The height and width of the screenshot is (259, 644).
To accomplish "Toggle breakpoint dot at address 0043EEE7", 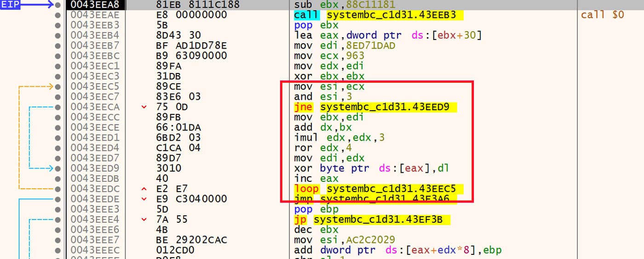I will 57,240.
